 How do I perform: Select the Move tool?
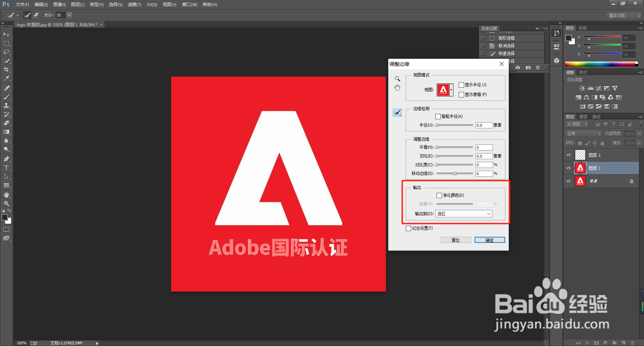coord(6,35)
